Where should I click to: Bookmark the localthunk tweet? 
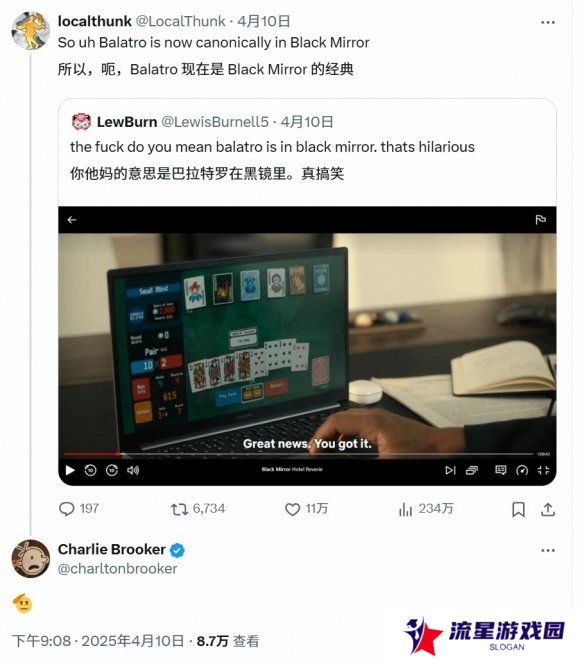pyautogui.click(x=519, y=510)
